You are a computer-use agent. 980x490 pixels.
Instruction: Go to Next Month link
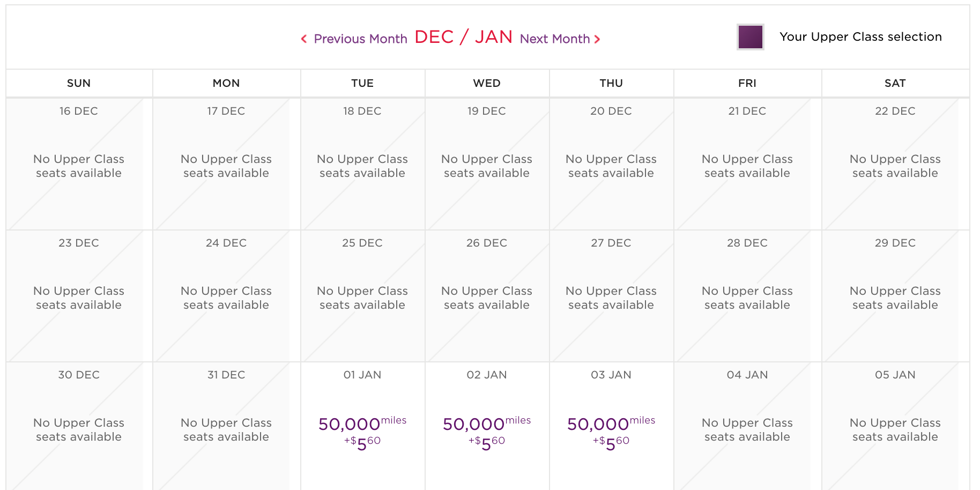(x=555, y=39)
